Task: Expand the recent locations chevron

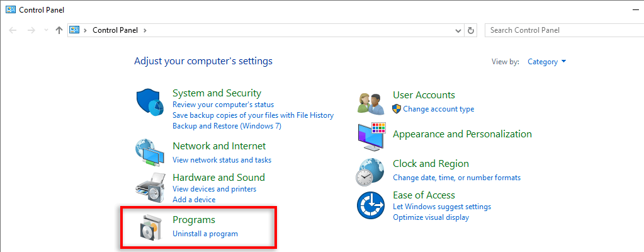Action: pos(47,30)
